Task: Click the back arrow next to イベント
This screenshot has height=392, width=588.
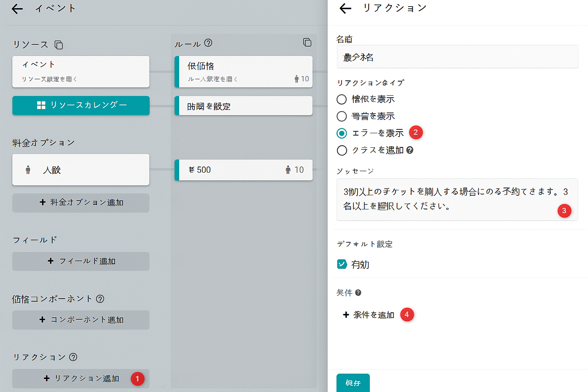Action: 17,9
